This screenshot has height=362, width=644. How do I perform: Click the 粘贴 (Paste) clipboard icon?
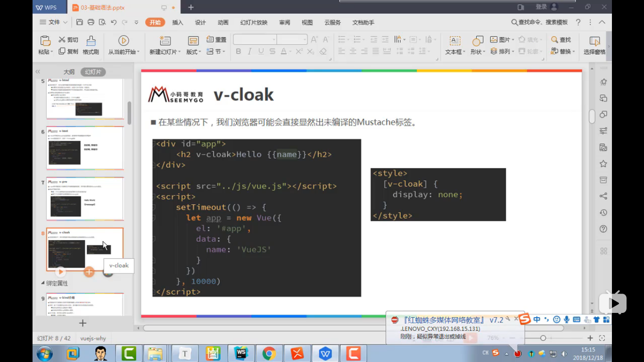pos(45,41)
